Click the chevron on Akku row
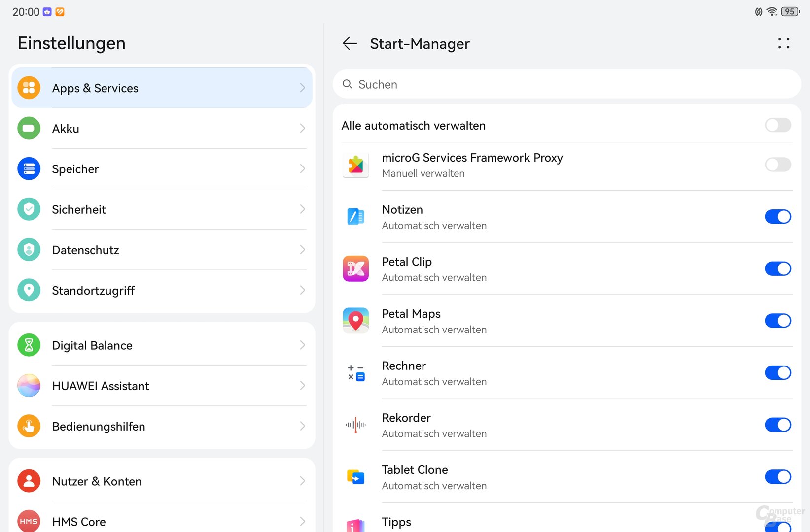810x532 pixels. (302, 128)
